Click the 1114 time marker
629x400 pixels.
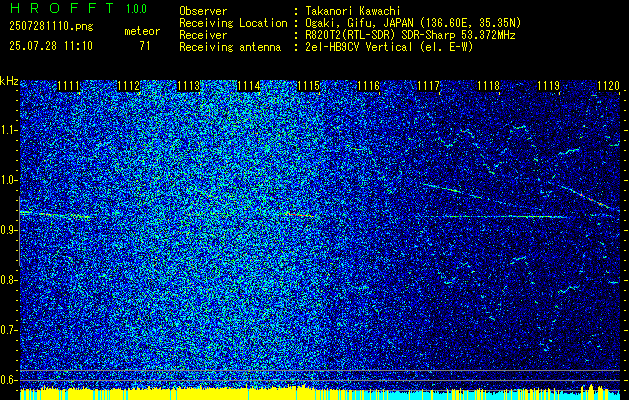[x=249, y=86]
